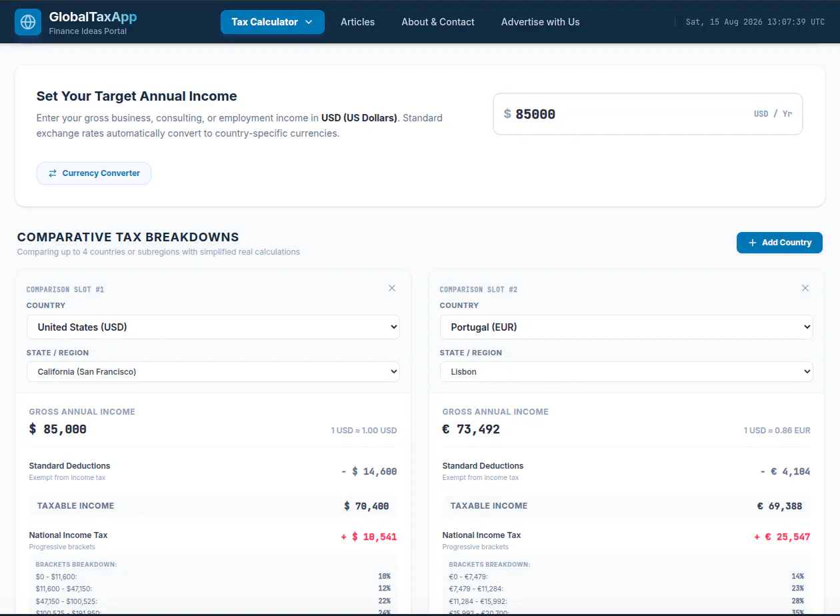Screen dimensions: 840x616
Task: Click the GlobalTaxApp site title
Action: pos(93,17)
